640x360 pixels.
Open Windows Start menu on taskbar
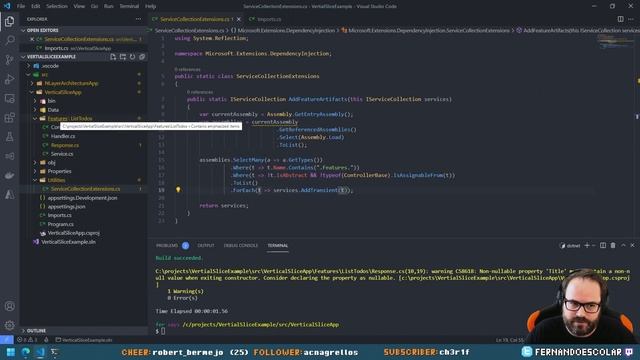click(11, 352)
